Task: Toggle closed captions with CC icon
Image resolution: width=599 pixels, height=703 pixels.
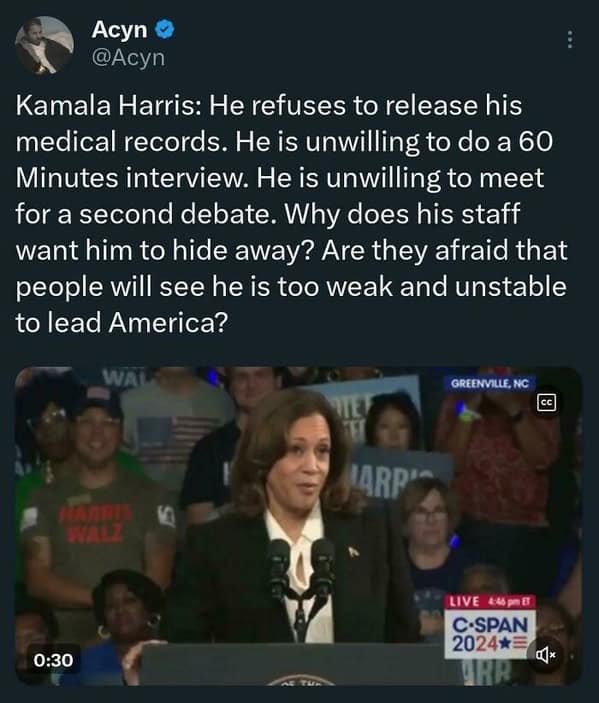Action: (x=547, y=403)
